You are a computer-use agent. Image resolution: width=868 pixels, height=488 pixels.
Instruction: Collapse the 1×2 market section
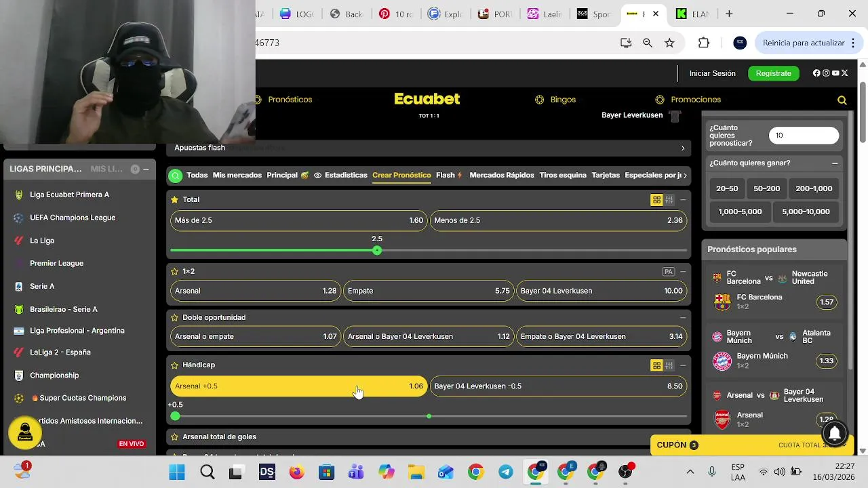[683, 271]
